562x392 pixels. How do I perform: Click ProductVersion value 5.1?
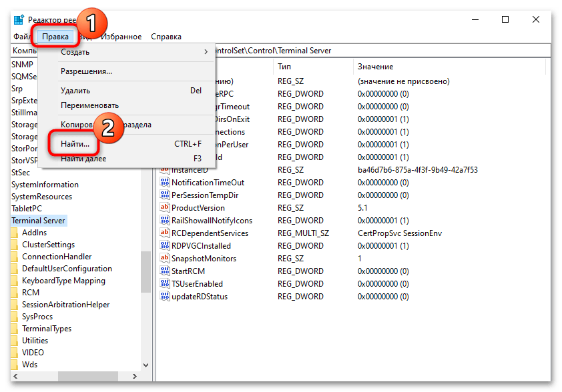pos(362,207)
